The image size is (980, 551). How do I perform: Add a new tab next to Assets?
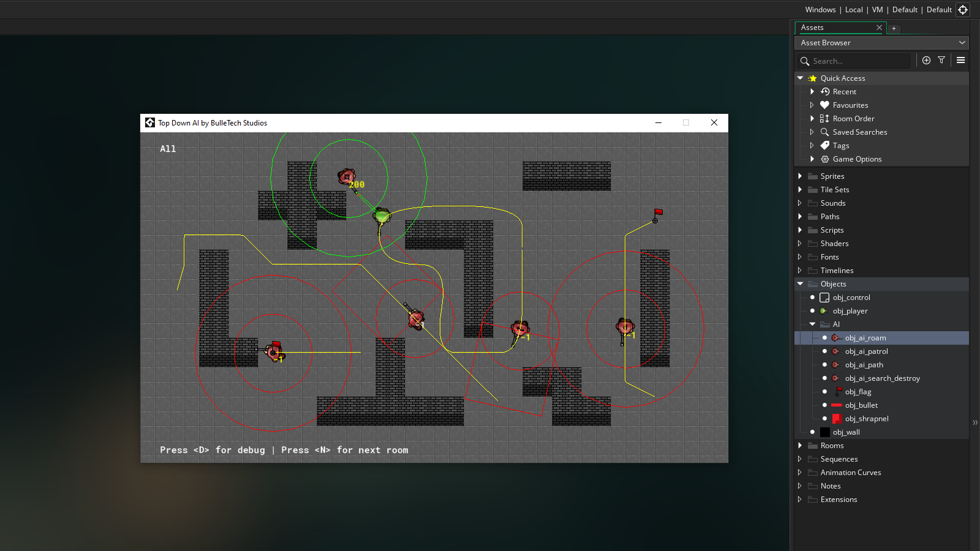[x=894, y=28]
